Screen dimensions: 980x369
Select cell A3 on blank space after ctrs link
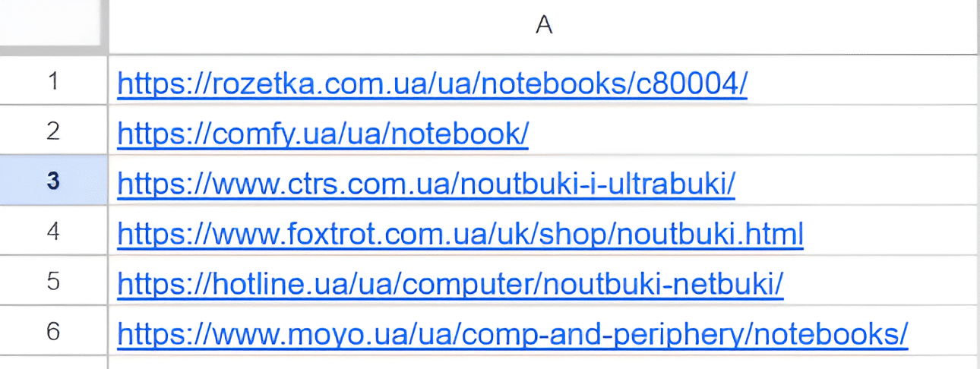coord(857,180)
